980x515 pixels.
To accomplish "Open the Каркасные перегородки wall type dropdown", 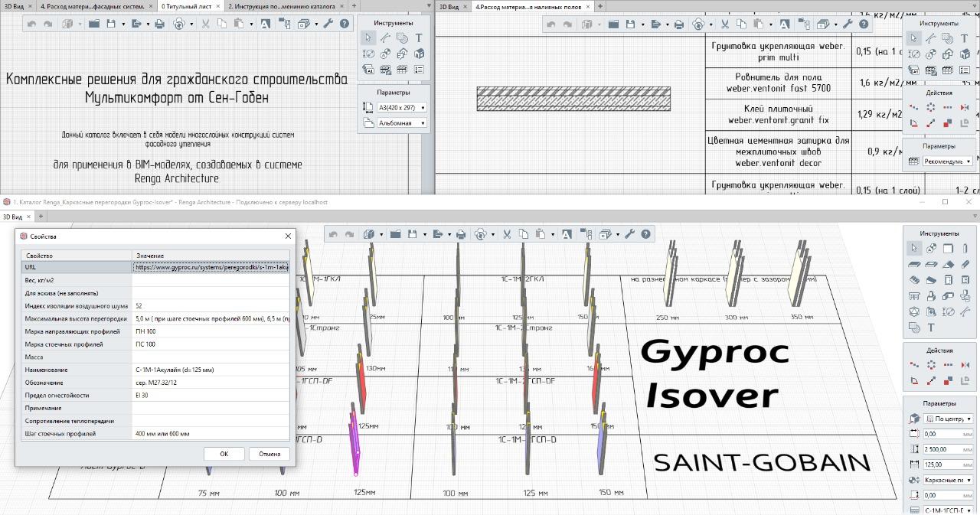I will (948, 480).
